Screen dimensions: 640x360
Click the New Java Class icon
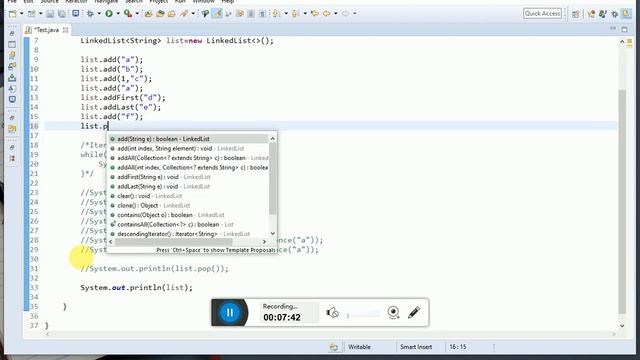coord(171,13)
